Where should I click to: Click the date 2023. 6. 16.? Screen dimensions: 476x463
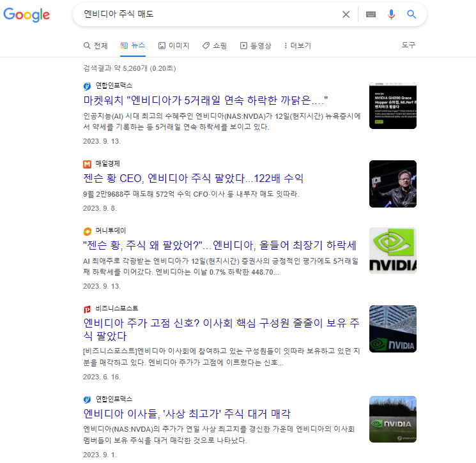pos(102,377)
